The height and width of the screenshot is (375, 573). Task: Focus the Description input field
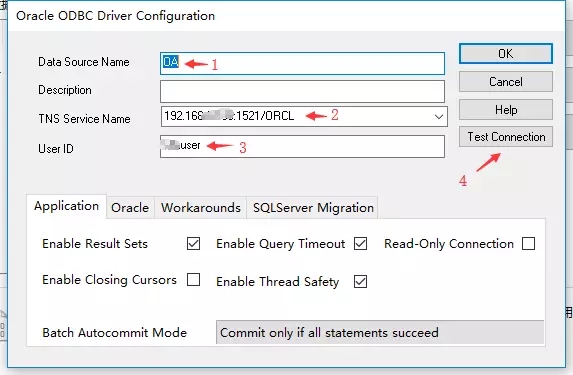302,91
